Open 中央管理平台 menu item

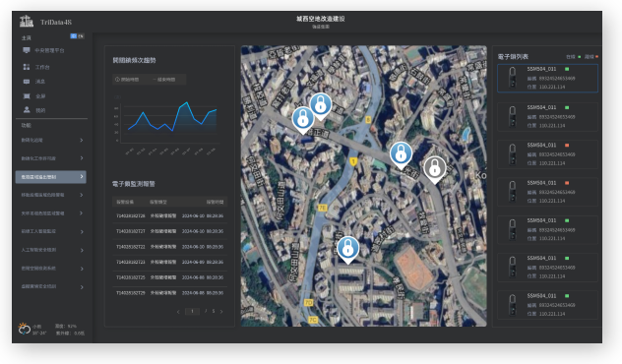pos(49,50)
